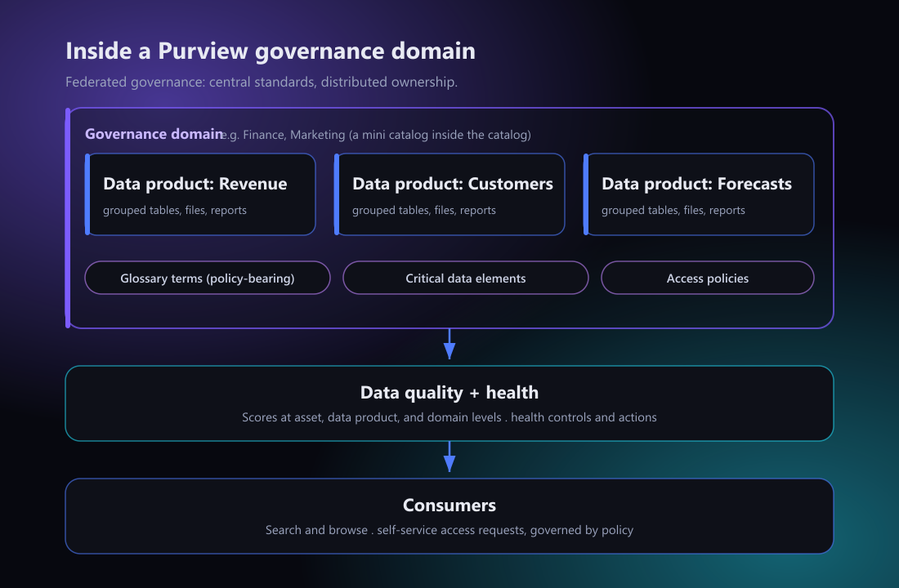Click the 'Governance domain' label

pos(154,134)
